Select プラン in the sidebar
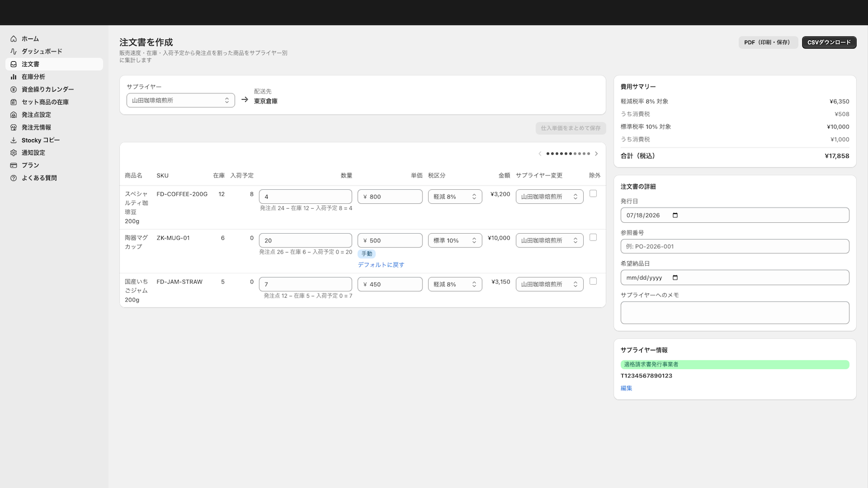 (54, 165)
